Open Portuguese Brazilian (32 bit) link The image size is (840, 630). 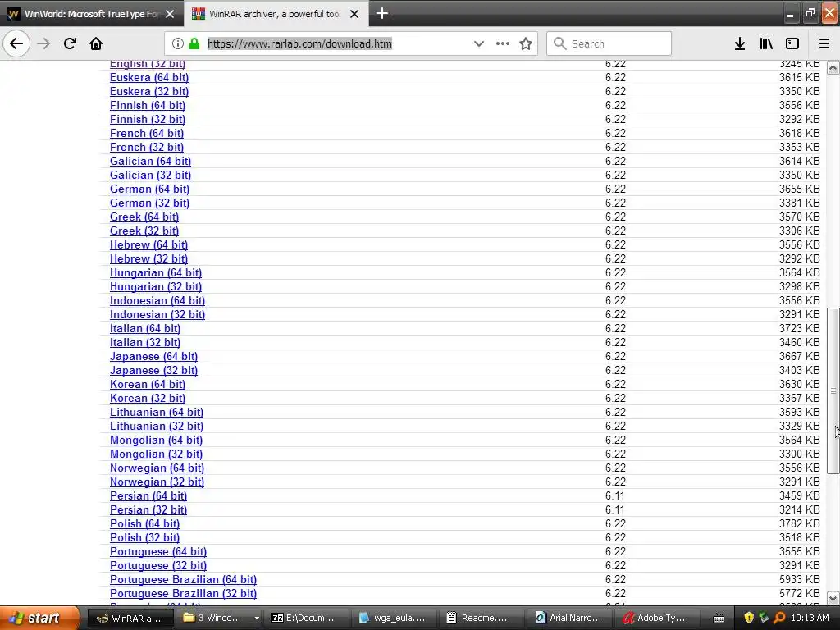click(183, 592)
